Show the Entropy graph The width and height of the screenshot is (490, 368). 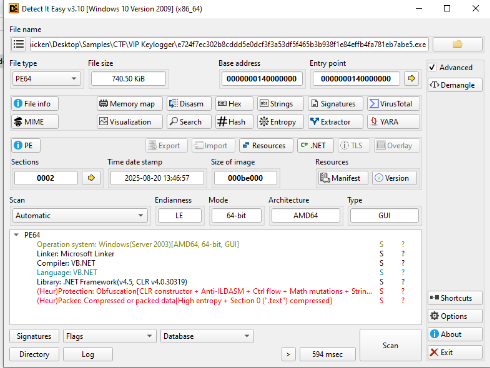[x=280, y=122]
